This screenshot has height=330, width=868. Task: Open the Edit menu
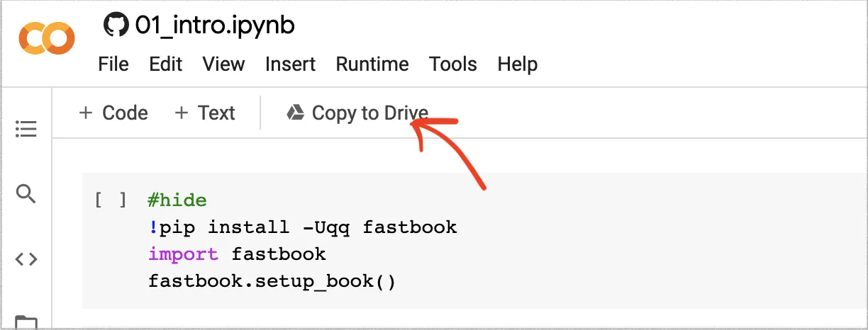pos(166,64)
